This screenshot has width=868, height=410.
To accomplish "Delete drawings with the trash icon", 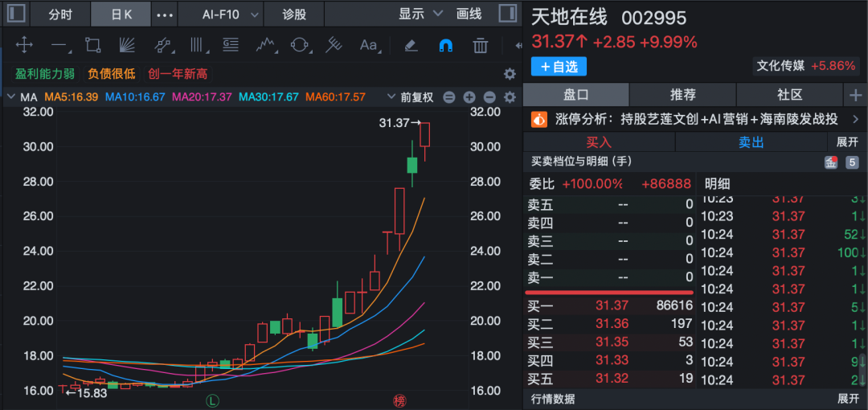I will [x=481, y=45].
